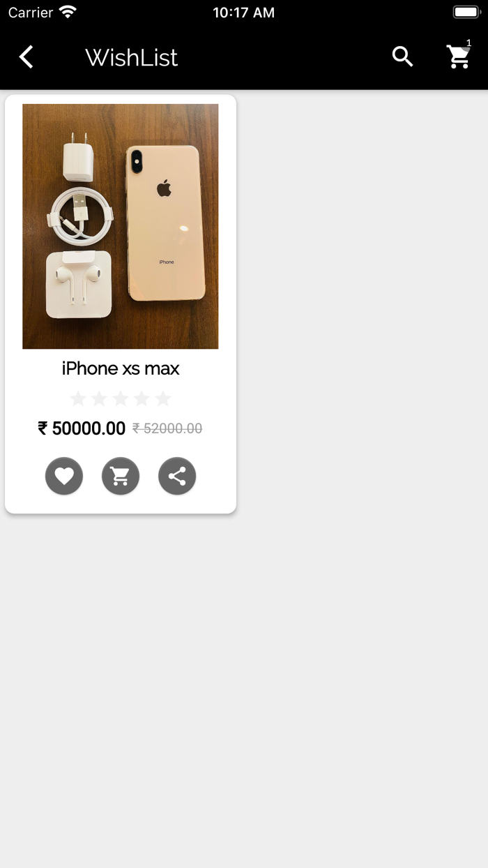Share the iPhone xs max product
Viewport: 488px width, 868px height.
pos(177,476)
